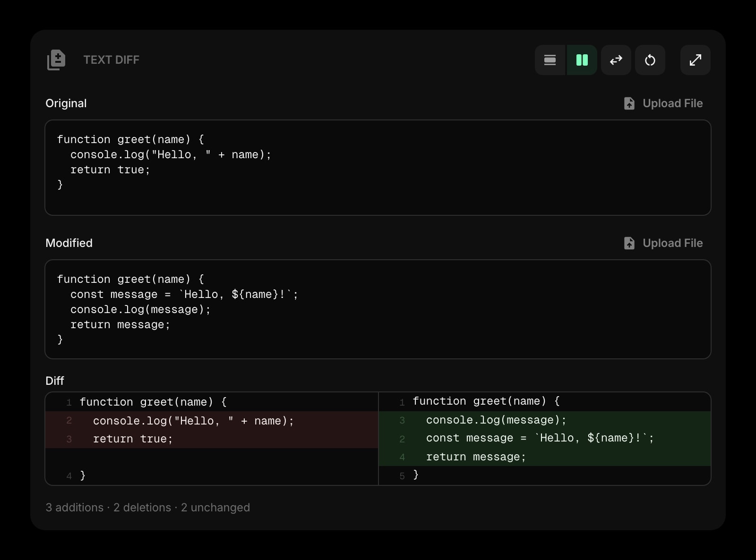Reset the diff with the circular arrow
This screenshot has width=756, height=560.
650,60
